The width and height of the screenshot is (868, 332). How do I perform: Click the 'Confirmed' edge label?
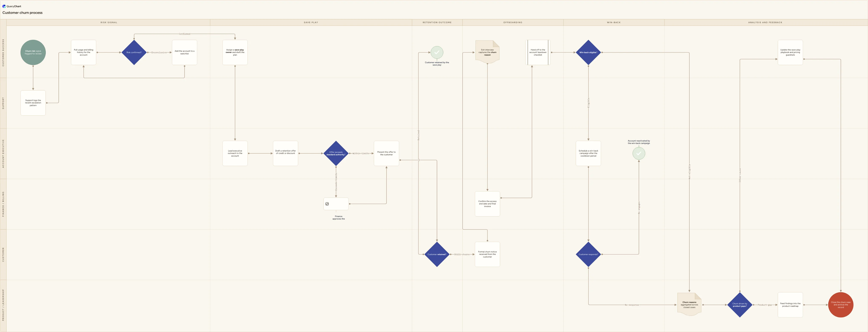coord(184,34)
